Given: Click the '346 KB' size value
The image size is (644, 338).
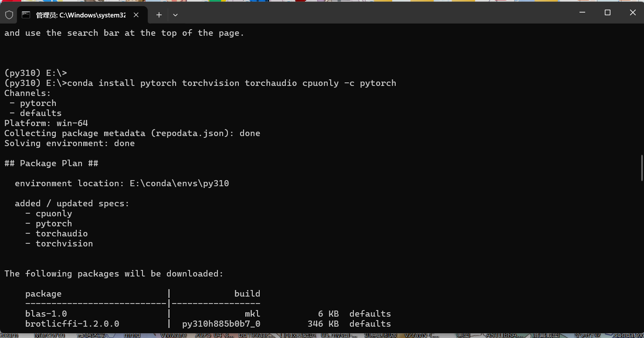Looking at the screenshot, I should 323,324.
